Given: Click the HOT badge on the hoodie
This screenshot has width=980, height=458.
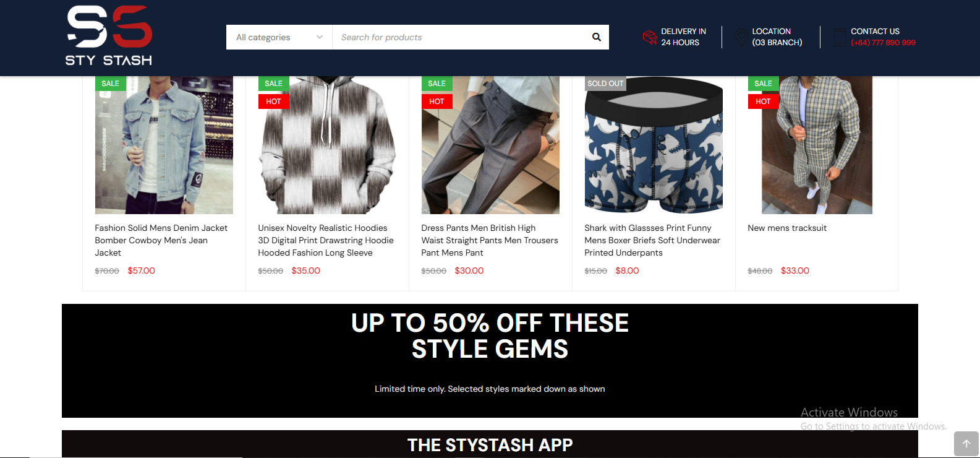Looking at the screenshot, I should [x=273, y=102].
